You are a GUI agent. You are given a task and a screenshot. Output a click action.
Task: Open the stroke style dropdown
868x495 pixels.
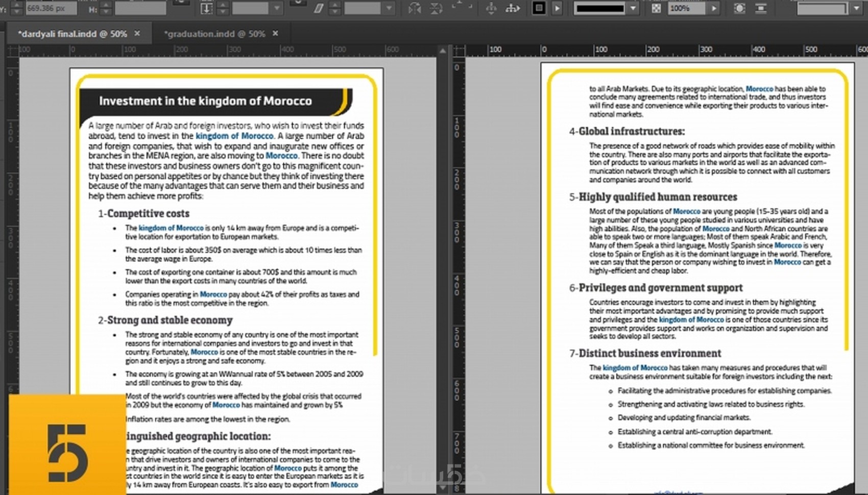coord(633,8)
